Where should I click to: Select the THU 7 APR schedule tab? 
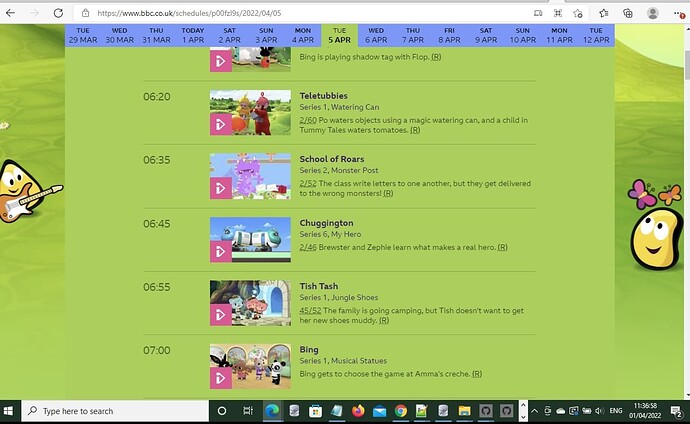[x=413, y=35]
